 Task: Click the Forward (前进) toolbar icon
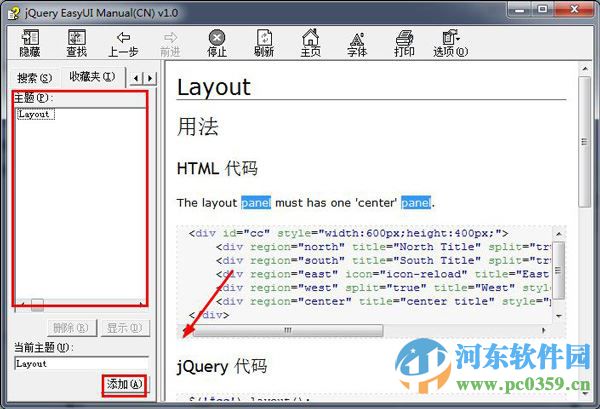click(x=170, y=43)
